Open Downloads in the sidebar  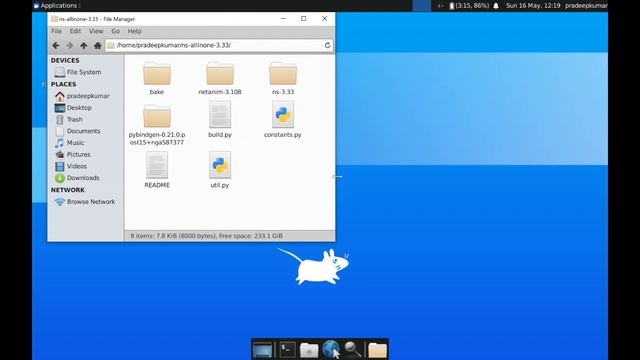pyautogui.click(x=77, y=178)
